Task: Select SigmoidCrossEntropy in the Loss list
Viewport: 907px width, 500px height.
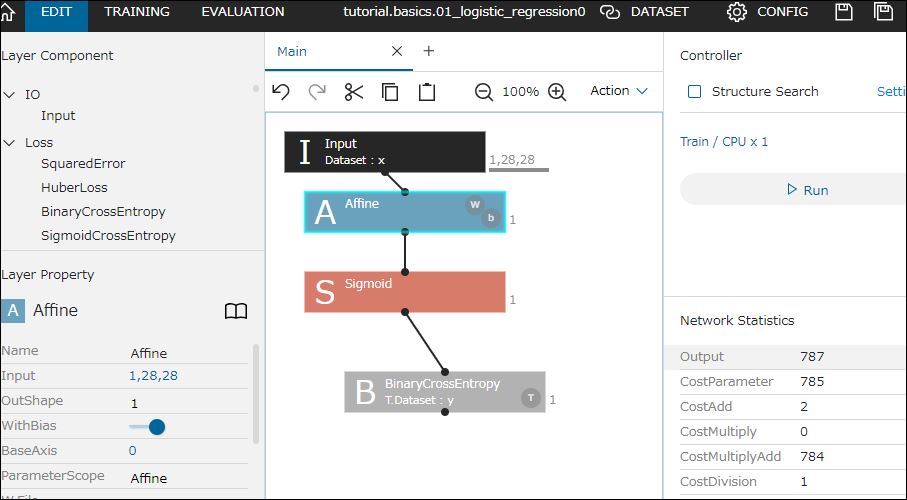Action: pos(108,236)
